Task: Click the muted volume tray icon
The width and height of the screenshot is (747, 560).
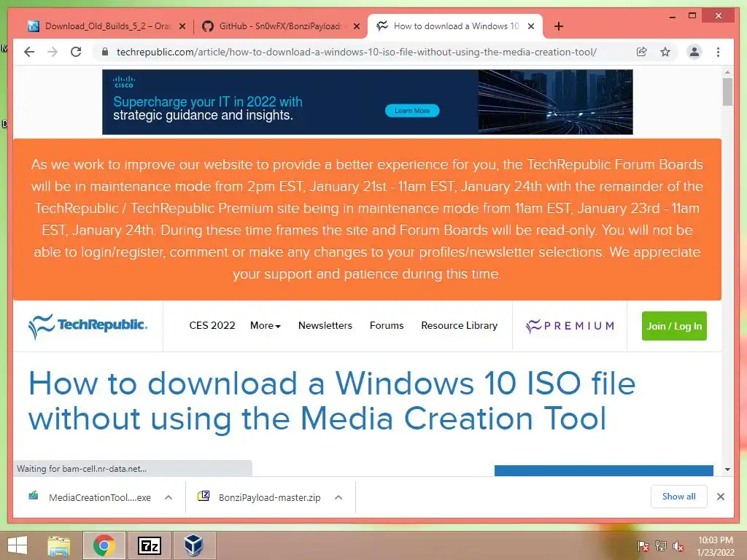Action: pos(678,545)
